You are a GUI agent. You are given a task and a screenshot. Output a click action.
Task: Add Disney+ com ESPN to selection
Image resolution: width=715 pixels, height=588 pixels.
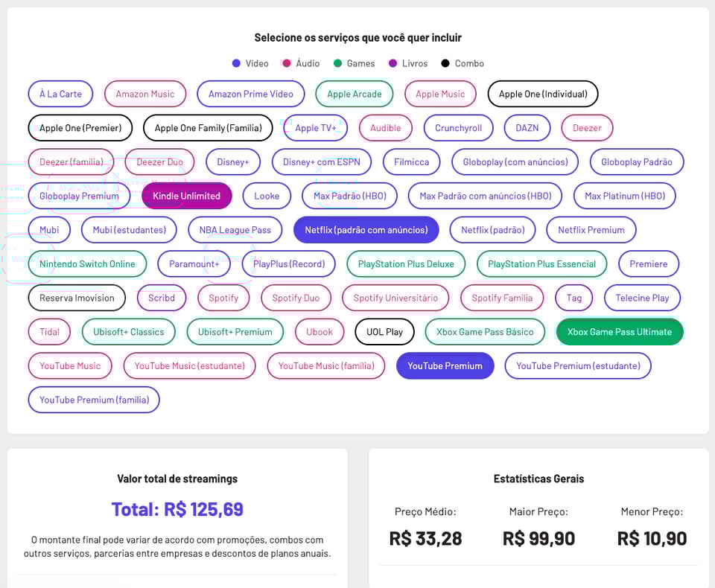[x=321, y=162]
